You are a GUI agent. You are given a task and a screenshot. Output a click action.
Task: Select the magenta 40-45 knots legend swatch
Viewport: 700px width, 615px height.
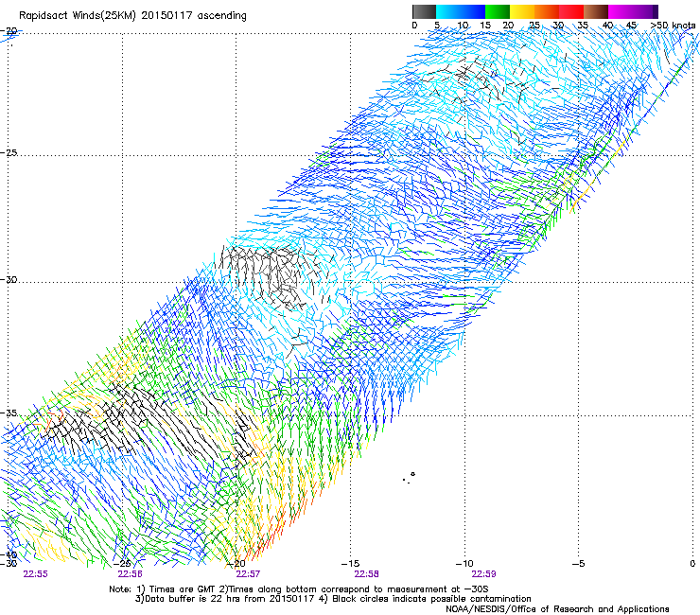pyautogui.click(x=621, y=11)
